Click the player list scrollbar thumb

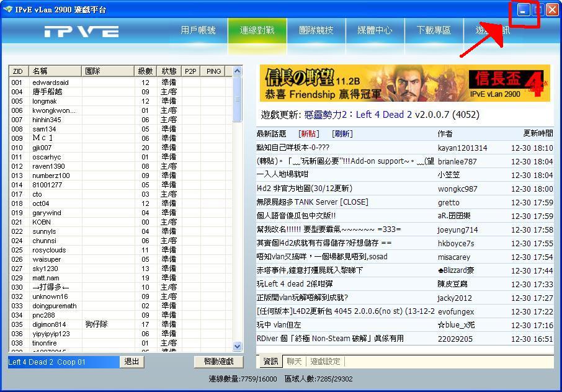238,99
